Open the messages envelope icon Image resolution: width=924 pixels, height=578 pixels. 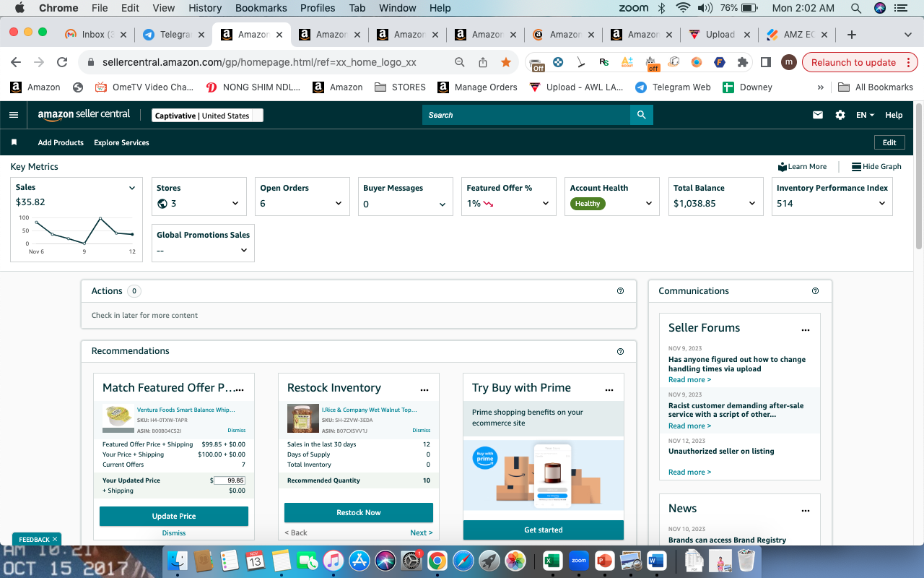tap(818, 115)
